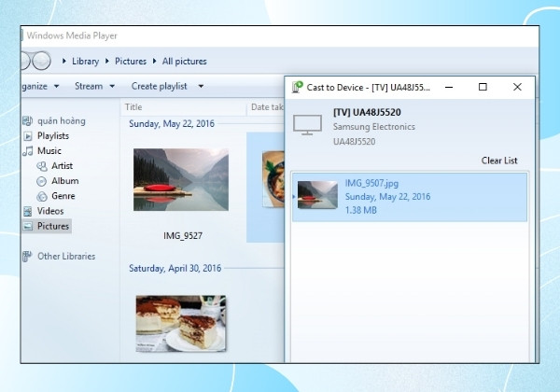Click the 1.38 MB file size text

pyautogui.click(x=360, y=210)
